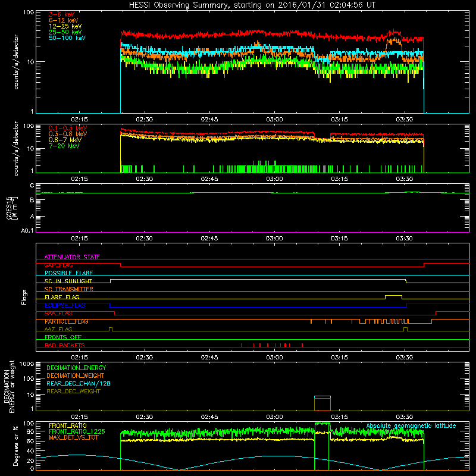The height and width of the screenshot is (476, 476).
Task: Click the cyan rectangular pulse in decimation panel
Action: (x=322, y=396)
